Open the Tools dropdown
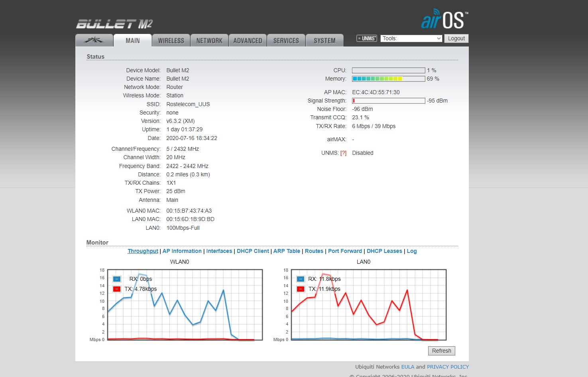This screenshot has height=377, width=588. coord(411,38)
